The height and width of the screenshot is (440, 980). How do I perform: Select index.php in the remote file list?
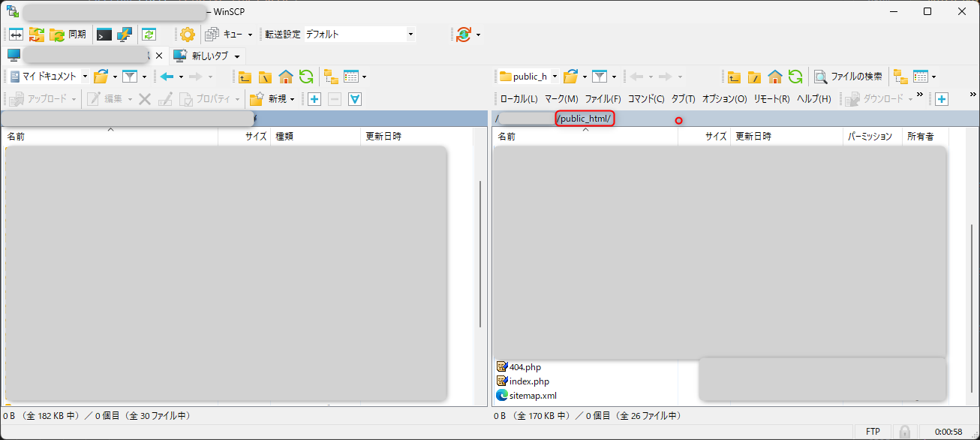[x=528, y=381]
